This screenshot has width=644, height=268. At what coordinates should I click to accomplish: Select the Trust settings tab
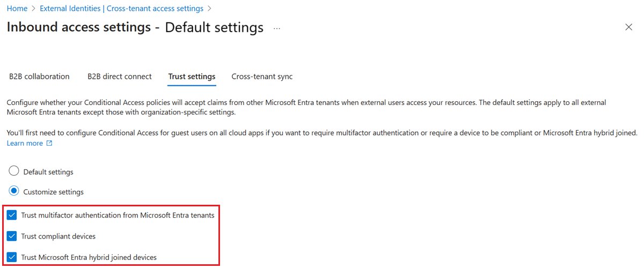click(x=192, y=77)
